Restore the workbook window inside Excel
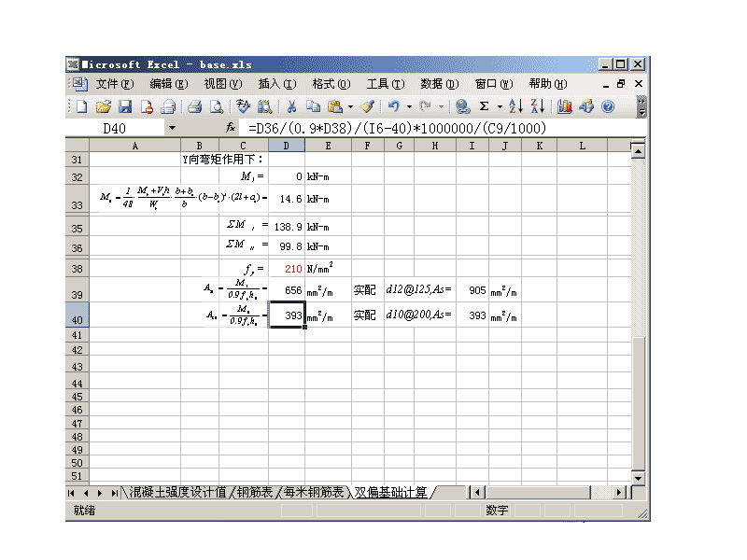This screenshot has width=747, height=560. [x=621, y=84]
